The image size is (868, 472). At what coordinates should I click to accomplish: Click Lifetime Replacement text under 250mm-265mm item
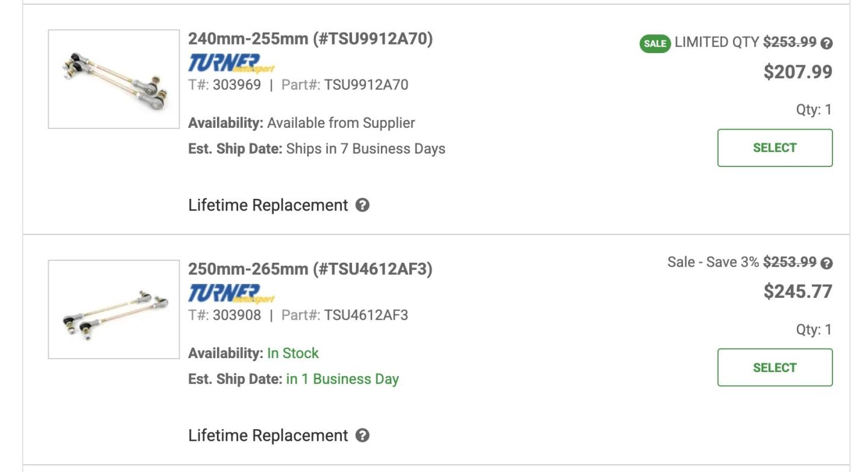268,435
